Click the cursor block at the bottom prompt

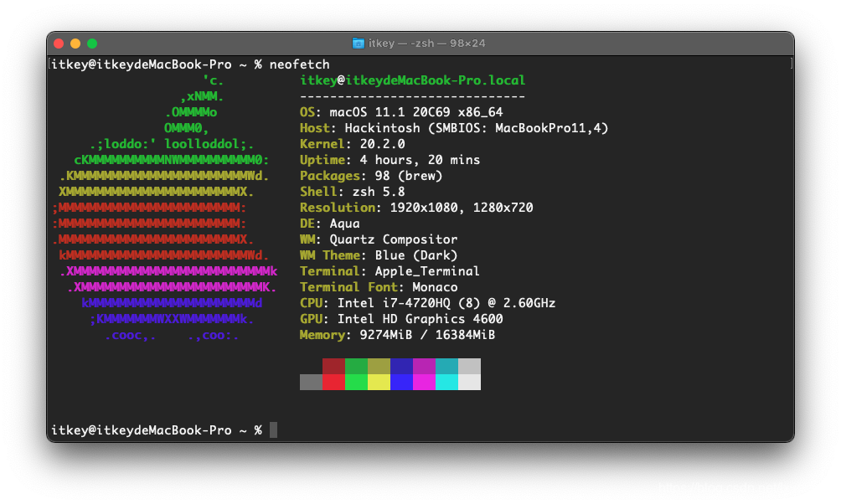(x=274, y=430)
